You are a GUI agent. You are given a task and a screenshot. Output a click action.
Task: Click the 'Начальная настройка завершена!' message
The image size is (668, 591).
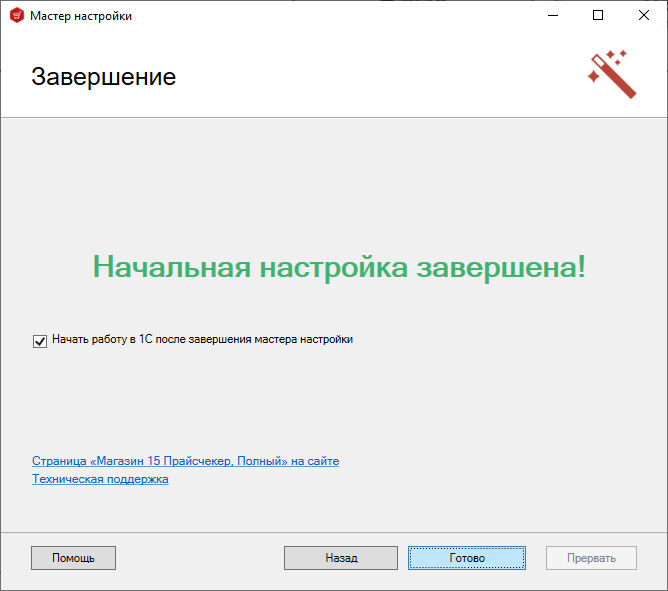pos(339,267)
